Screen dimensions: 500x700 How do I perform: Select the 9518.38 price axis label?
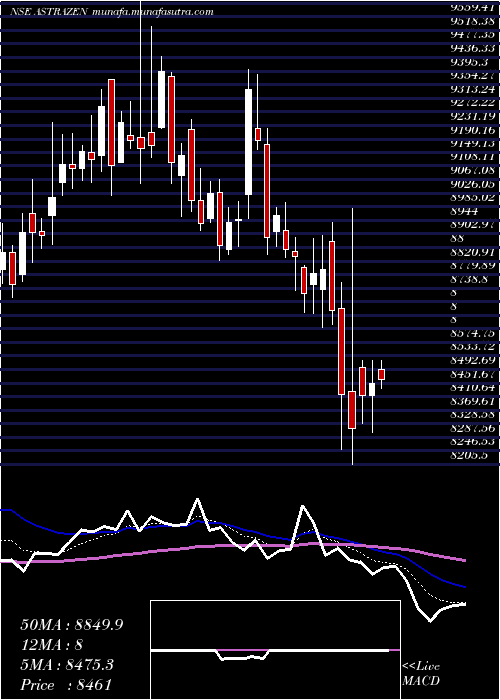coord(474,21)
